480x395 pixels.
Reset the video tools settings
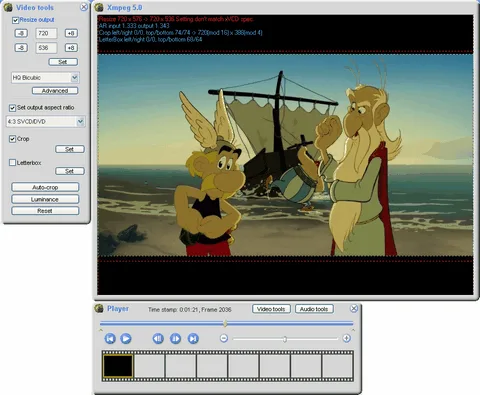(x=45, y=211)
